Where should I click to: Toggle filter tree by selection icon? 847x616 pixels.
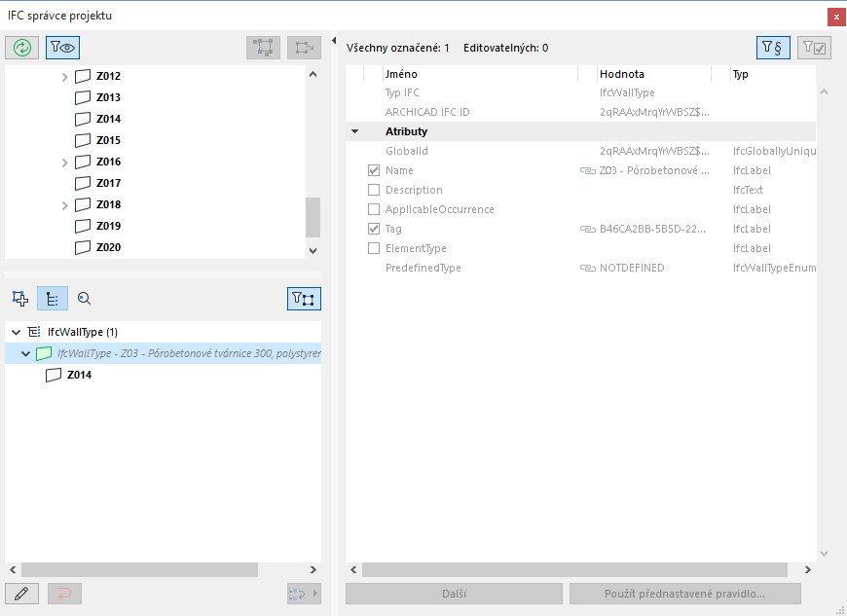(304, 299)
